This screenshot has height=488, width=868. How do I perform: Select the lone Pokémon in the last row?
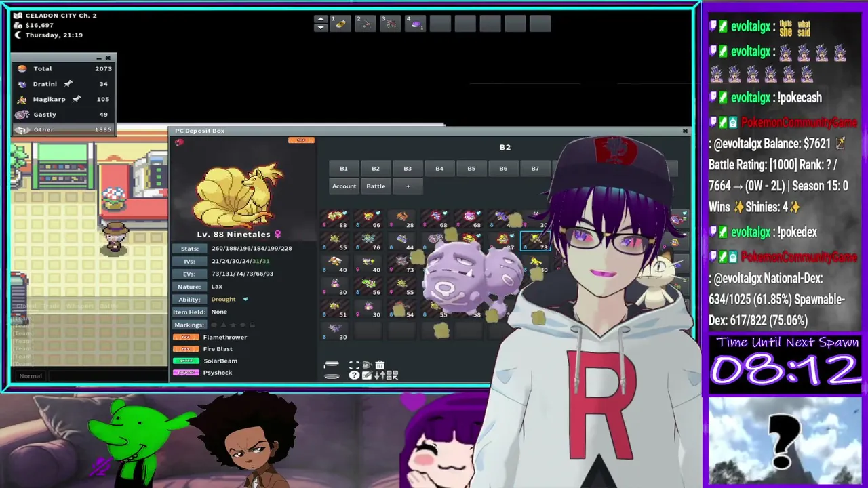[x=336, y=331]
